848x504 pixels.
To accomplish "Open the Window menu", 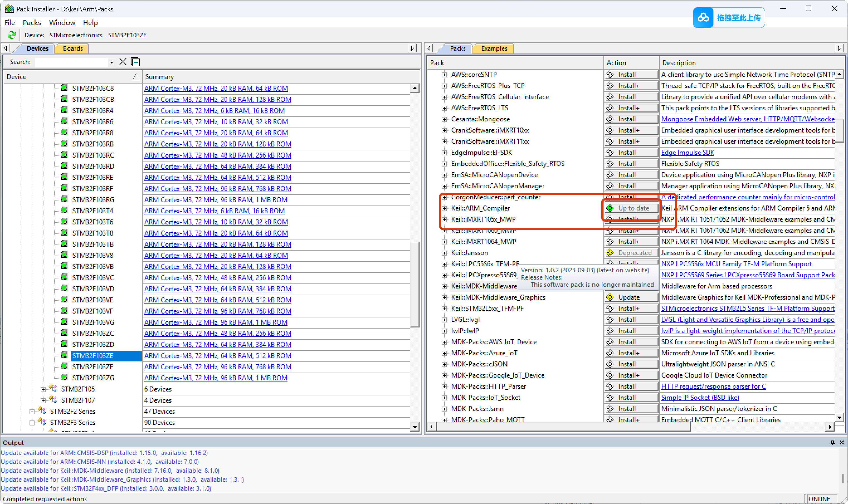I will pyautogui.click(x=62, y=22).
